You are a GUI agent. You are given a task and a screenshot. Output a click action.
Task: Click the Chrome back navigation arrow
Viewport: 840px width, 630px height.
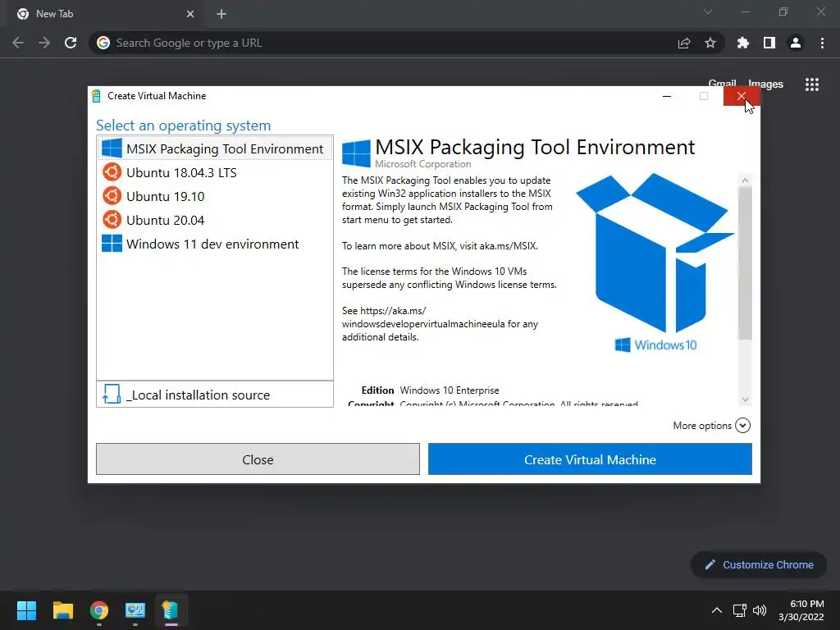point(18,43)
